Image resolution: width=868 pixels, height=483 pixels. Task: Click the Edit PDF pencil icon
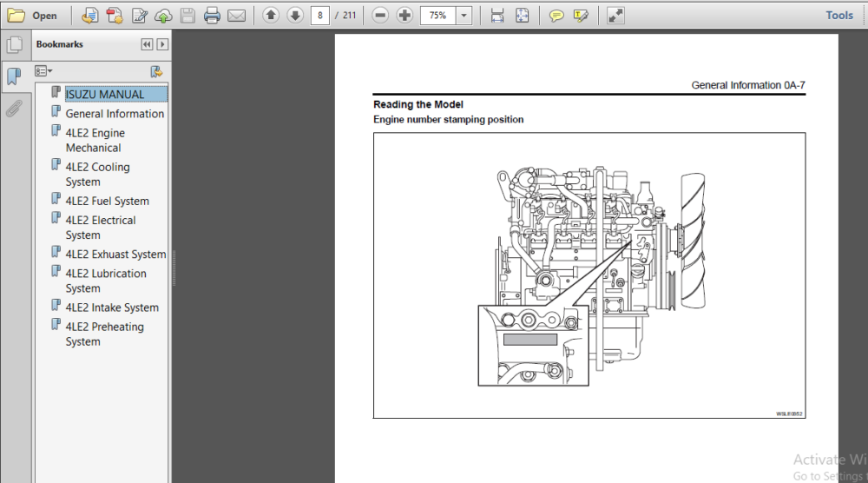point(140,16)
